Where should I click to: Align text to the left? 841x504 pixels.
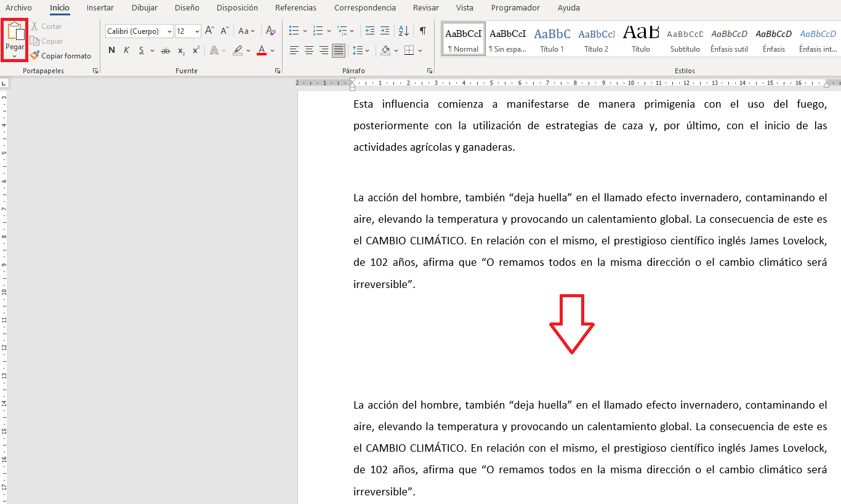pyautogui.click(x=294, y=50)
